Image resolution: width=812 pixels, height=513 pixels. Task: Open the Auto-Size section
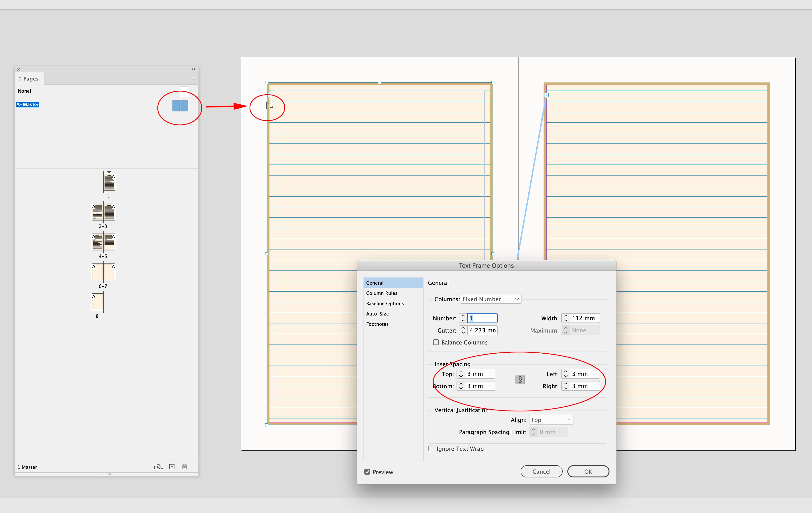pos(377,314)
